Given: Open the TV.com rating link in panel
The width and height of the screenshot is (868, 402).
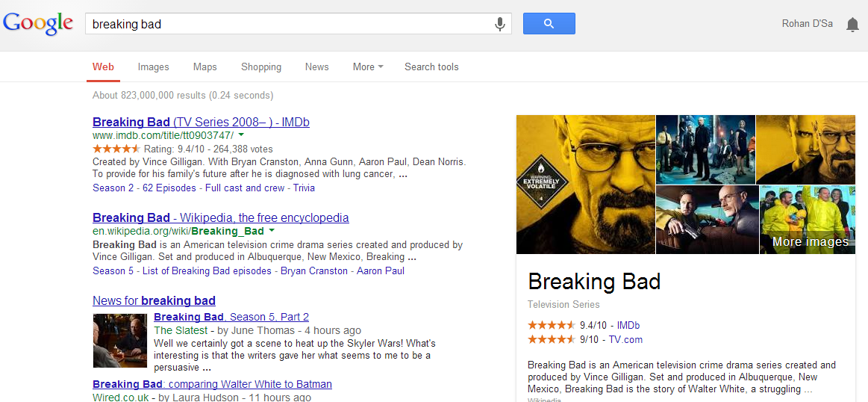Looking at the screenshot, I should tap(625, 340).
